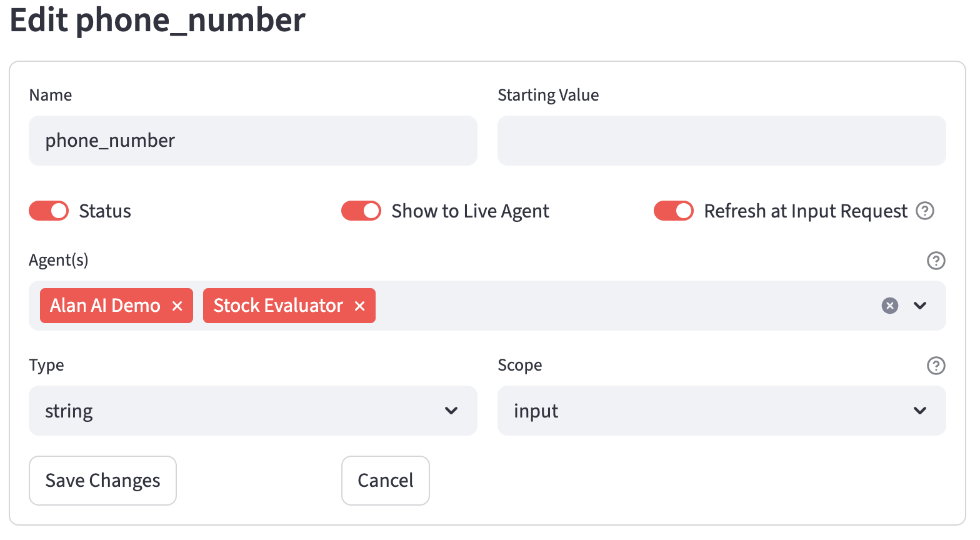This screenshot has width=980, height=540.
Task: Click empty space inside the Agent(s) selector
Action: click(625, 306)
